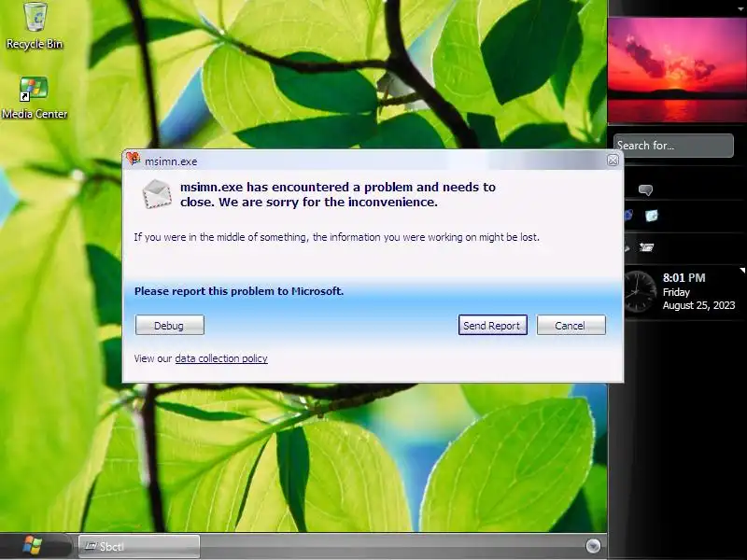Screen dimensions: 747x560
Task: Click the analog clock in the sidebar
Action: click(640, 291)
